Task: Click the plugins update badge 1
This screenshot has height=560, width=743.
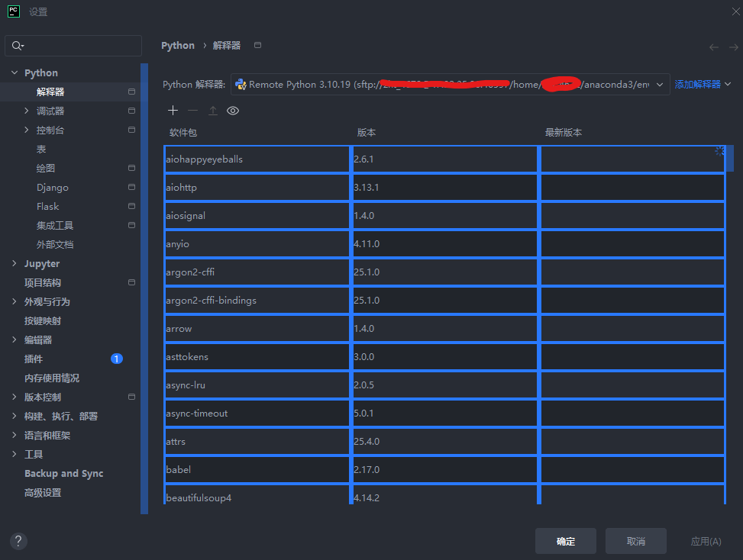Action: (117, 359)
